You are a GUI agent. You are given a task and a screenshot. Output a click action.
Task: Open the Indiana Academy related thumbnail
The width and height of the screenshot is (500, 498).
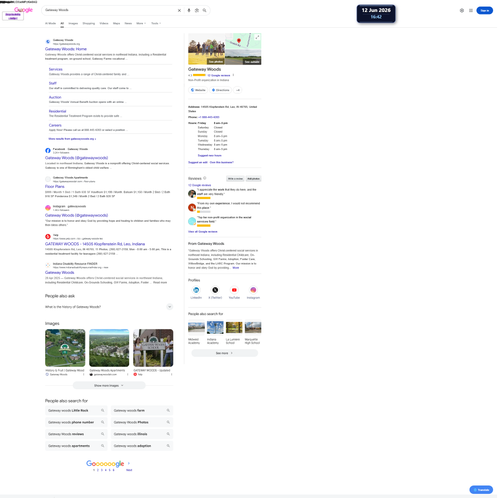215,328
